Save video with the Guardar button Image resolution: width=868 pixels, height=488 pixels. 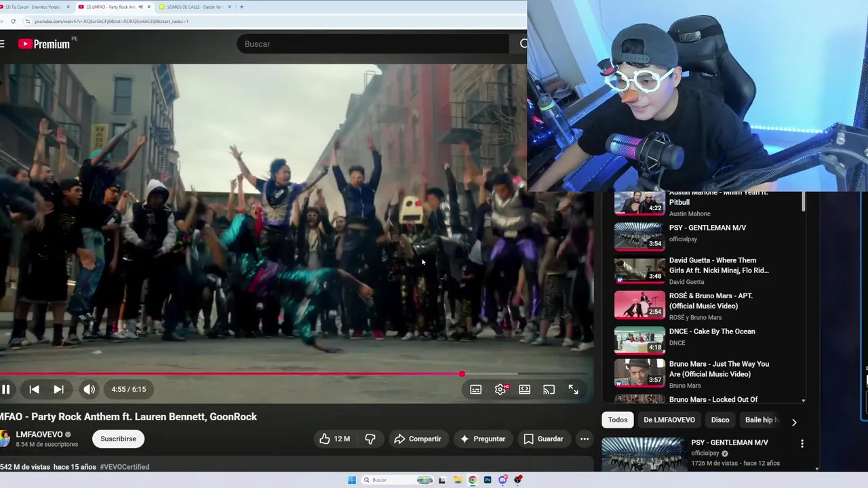coord(543,439)
